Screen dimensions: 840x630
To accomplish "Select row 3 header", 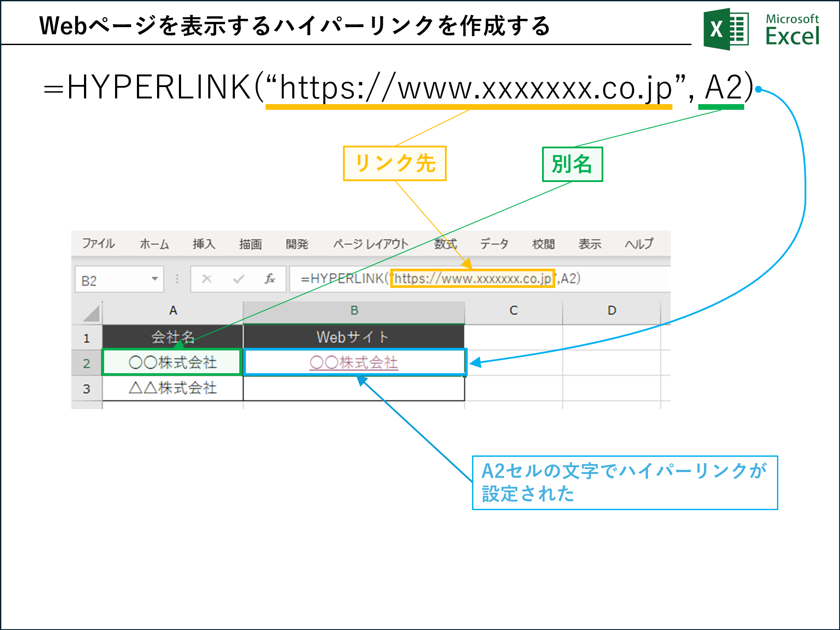I will click(87, 388).
